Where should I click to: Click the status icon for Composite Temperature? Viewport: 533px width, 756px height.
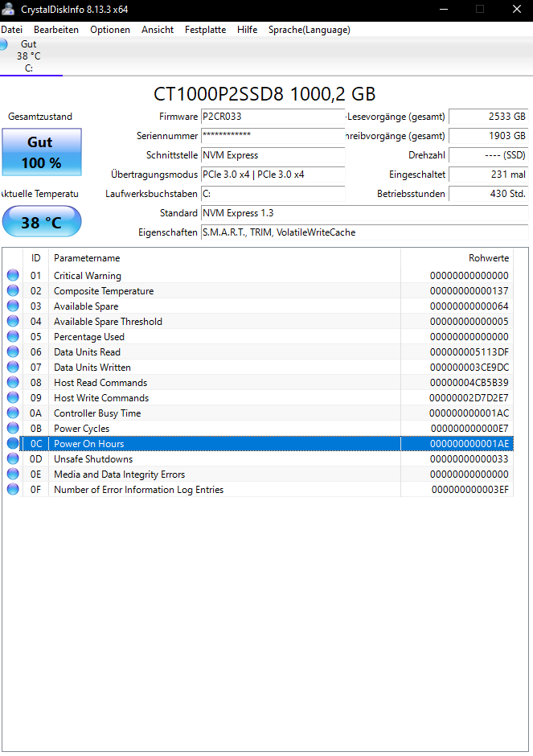click(13, 290)
